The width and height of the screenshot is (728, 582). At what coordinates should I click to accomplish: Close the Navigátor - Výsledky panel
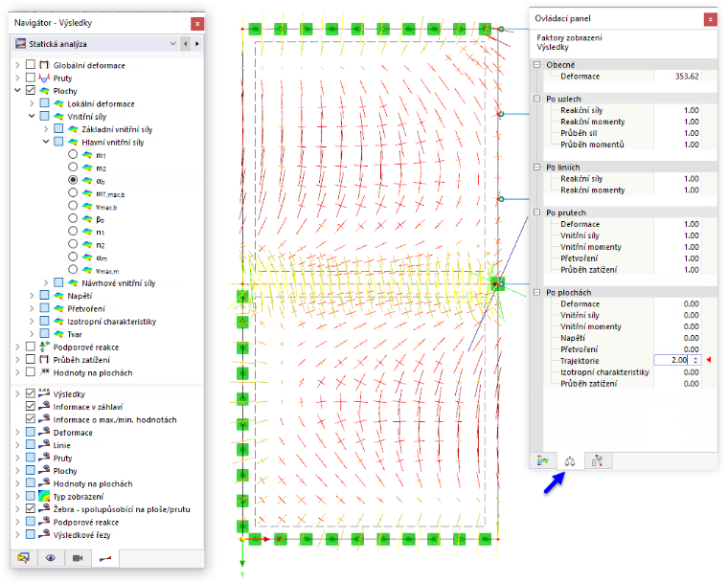click(197, 23)
